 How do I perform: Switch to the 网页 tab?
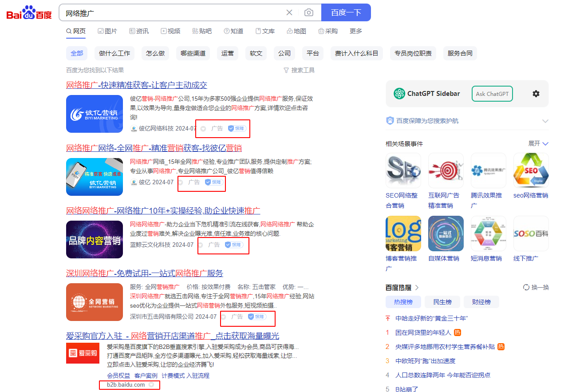tap(76, 31)
